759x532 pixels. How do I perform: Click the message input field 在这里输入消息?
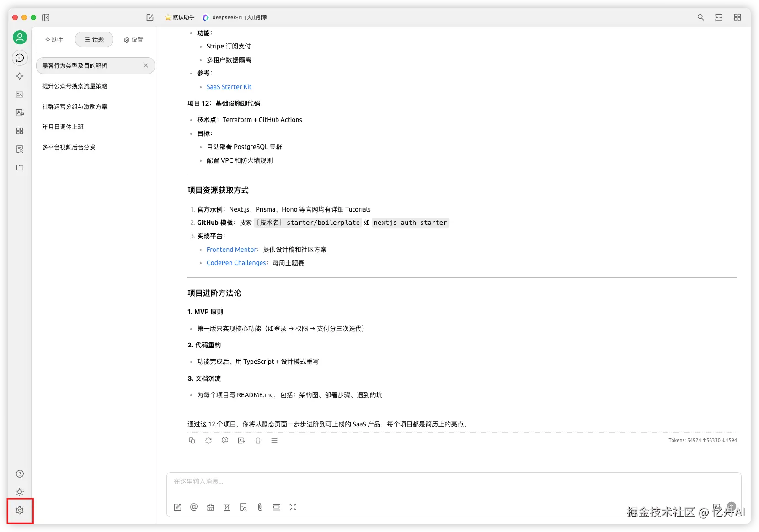(x=454, y=482)
